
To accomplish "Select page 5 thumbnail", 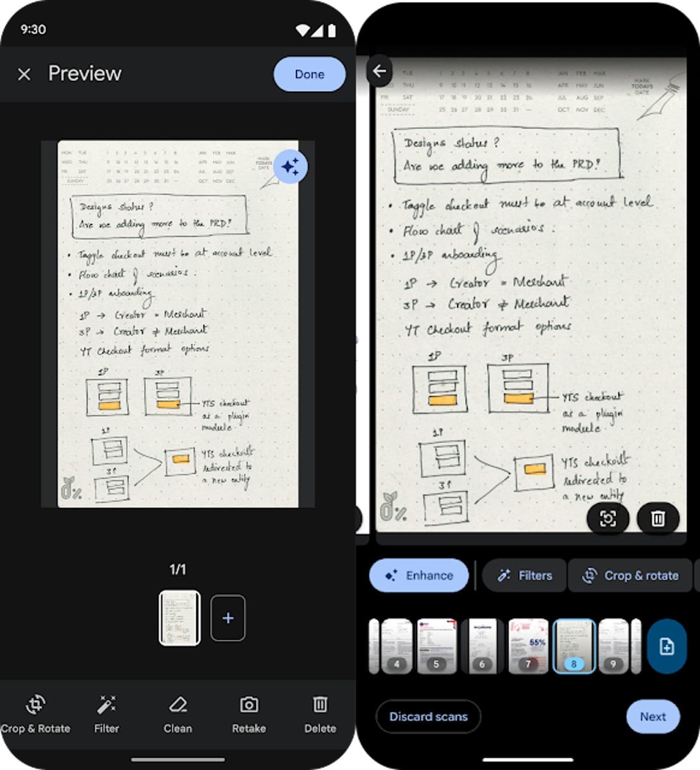I will point(436,646).
